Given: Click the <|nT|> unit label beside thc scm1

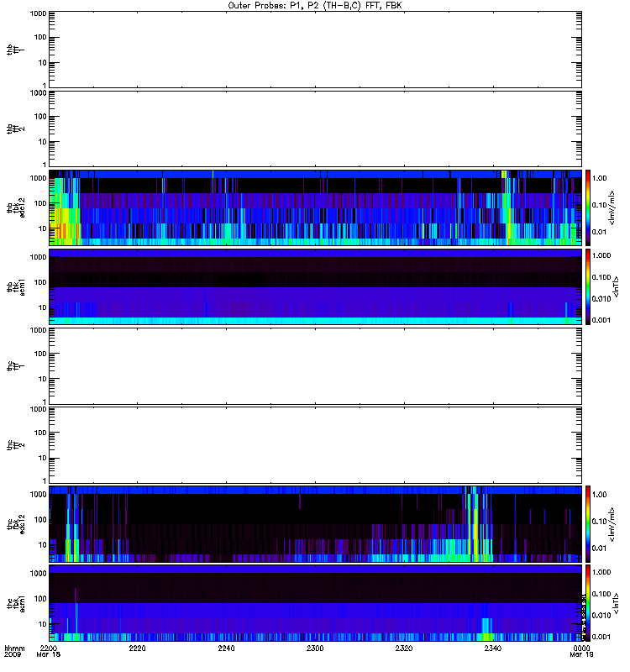Looking at the screenshot, I should [616, 603].
